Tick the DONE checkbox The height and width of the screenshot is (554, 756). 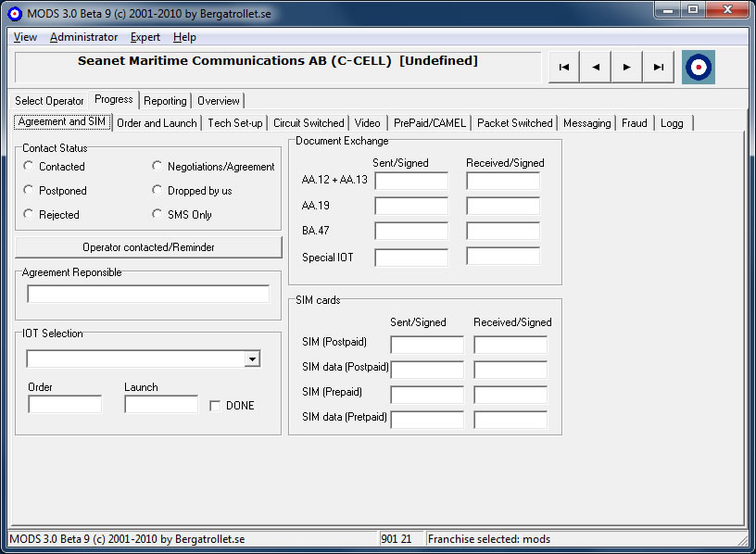[215, 406]
